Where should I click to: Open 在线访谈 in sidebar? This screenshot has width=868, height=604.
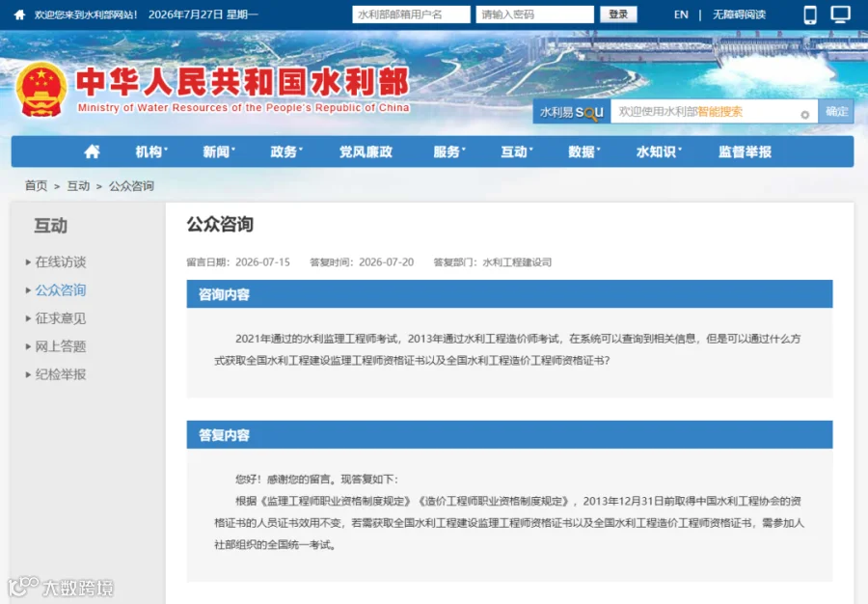pyautogui.click(x=61, y=261)
